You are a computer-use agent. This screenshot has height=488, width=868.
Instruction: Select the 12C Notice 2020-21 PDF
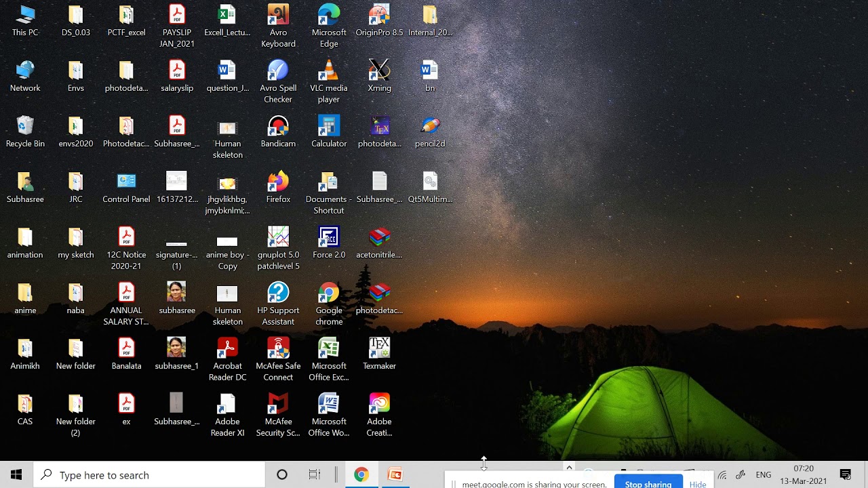[x=126, y=249]
